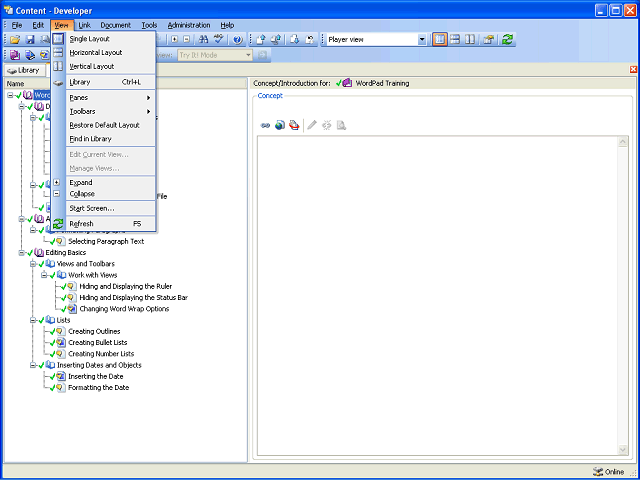Click the pencil edit icon in Concept pane
The width and height of the screenshot is (640, 480).
[312, 125]
